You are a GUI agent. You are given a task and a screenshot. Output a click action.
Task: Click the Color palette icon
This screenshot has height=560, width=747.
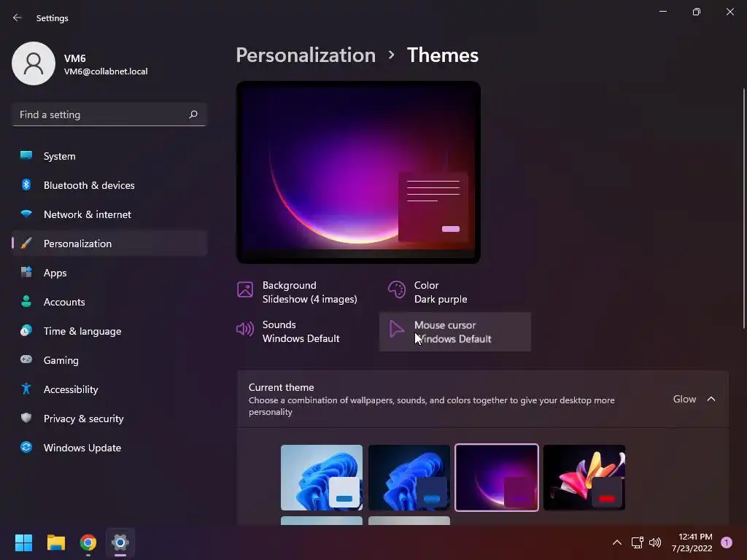pyautogui.click(x=396, y=289)
